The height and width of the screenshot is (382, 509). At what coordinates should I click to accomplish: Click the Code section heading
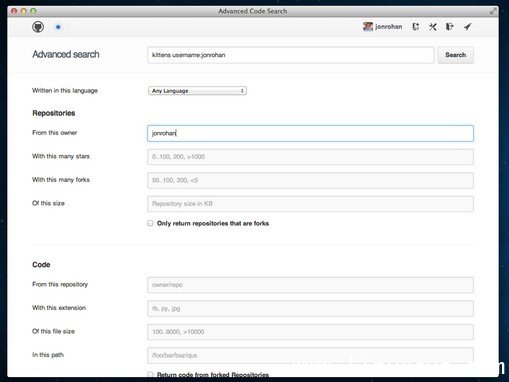tap(41, 265)
